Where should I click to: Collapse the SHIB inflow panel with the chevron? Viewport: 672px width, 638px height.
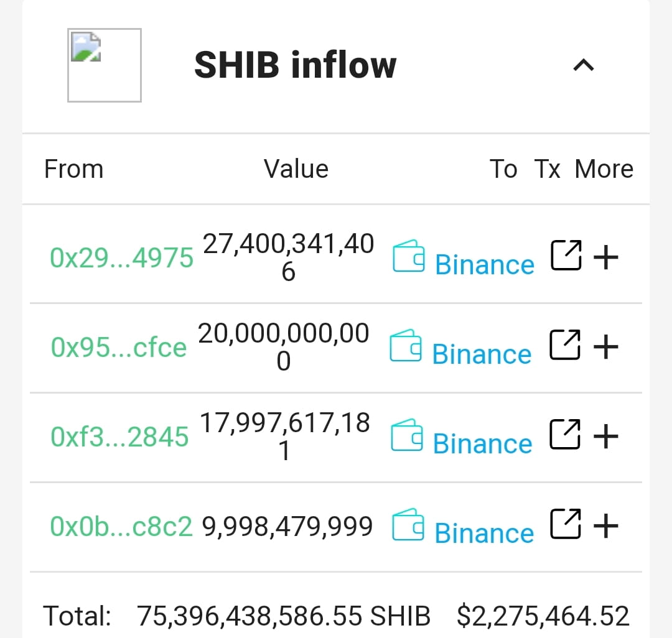point(584,65)
